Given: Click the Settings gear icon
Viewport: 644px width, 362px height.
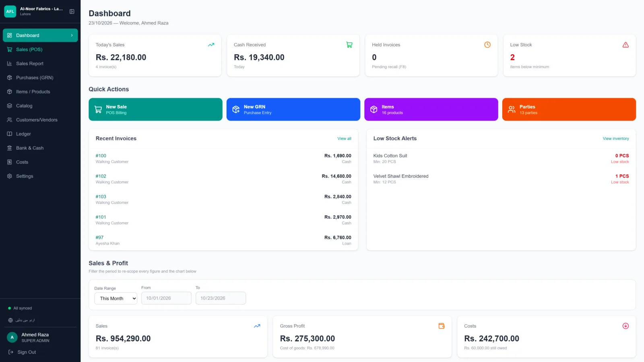Looking at the screenshot, I should (x=10, y=176).
